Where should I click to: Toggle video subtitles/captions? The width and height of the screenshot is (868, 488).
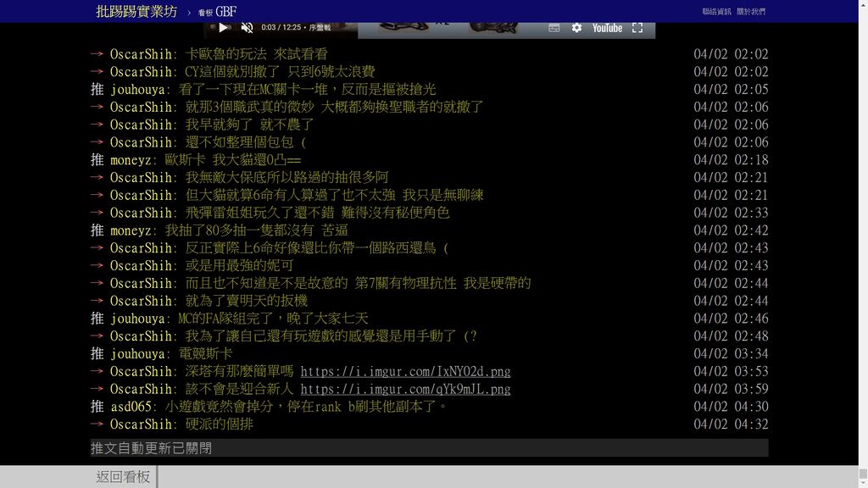[x=554, y=28]
